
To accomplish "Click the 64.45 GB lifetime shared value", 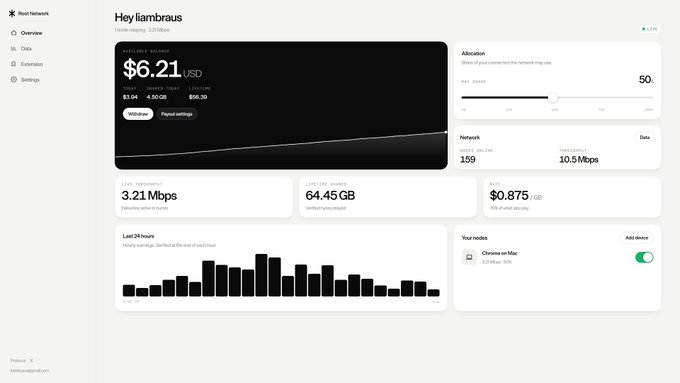I will click(x=330, y=195).
